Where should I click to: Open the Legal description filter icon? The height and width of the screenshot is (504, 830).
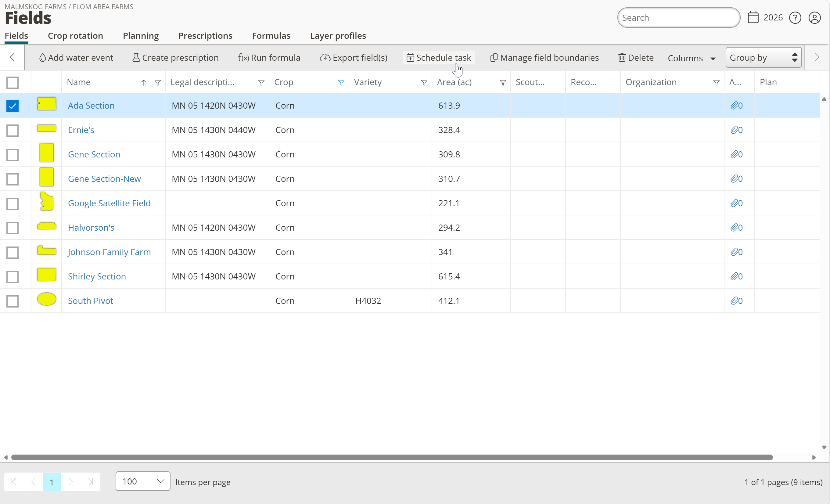coord(261,83)
